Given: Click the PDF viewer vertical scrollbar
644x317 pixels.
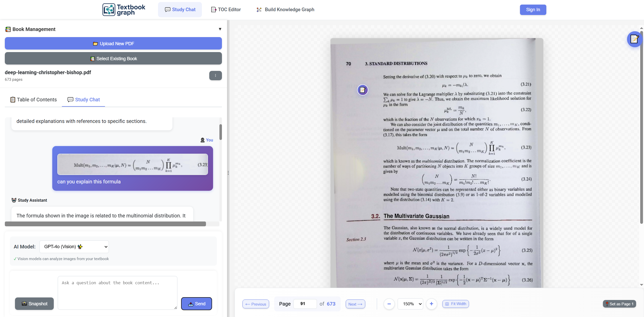Looking at the screenshot, I should (641, 127).
